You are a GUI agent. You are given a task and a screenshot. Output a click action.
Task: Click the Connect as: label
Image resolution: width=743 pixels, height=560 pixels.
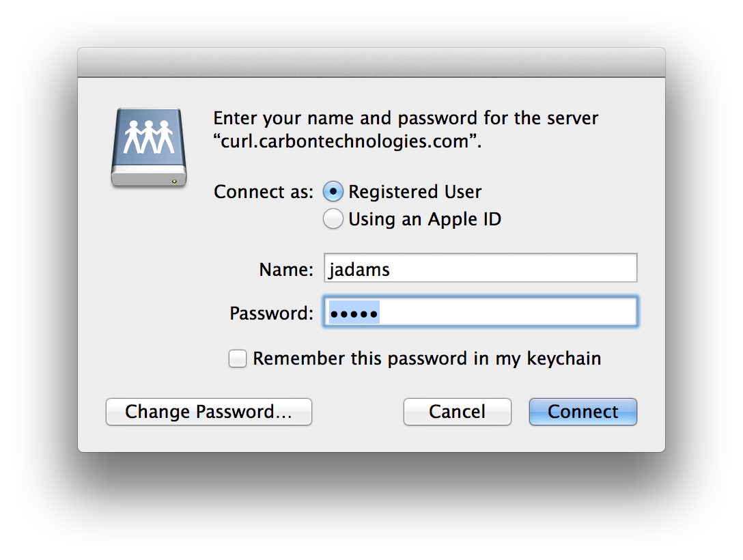tap(263, 192)
